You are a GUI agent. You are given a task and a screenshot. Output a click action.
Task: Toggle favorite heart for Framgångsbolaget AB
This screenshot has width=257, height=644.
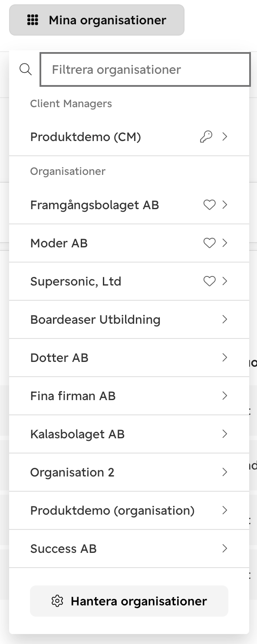[x=209, y=205]
